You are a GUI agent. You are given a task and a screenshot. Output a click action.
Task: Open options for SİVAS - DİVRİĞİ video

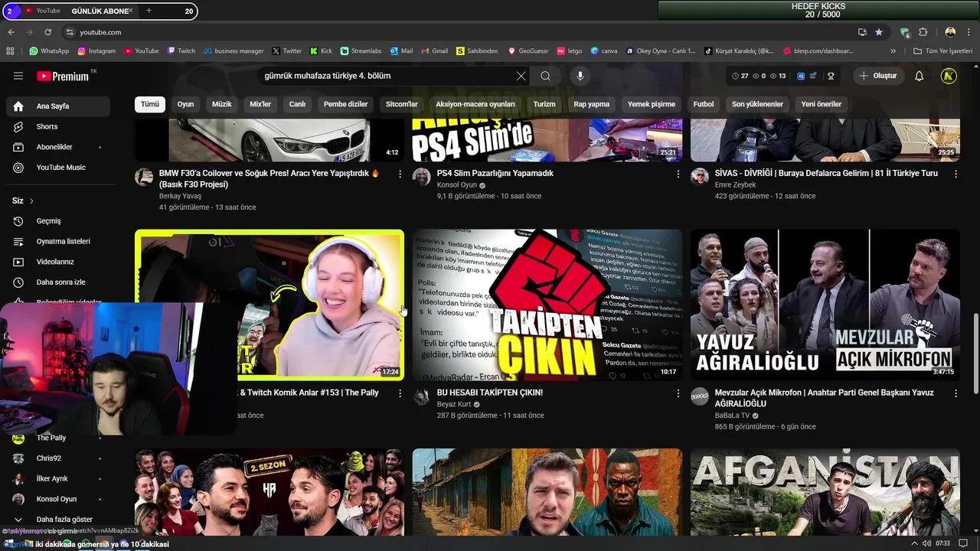pos(955,174)
